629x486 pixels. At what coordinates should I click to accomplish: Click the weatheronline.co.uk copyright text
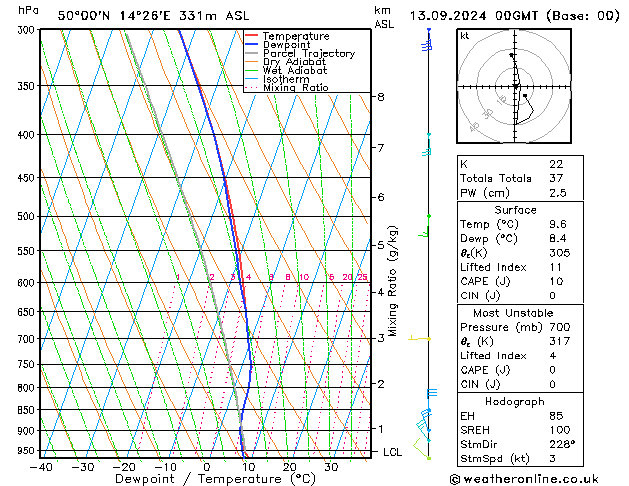click(x=524, y=479)
